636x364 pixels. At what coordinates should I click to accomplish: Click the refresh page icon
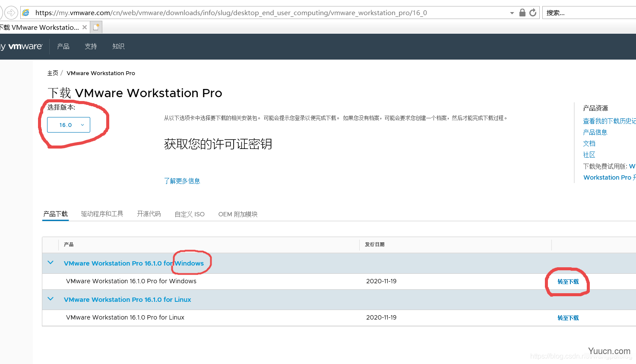(x=533, y=13)
